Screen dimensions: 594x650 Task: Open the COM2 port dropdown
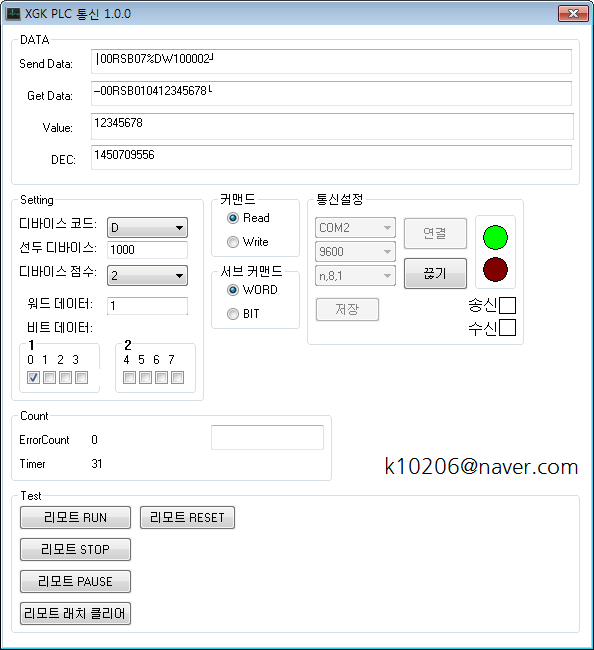click(355, 228)
